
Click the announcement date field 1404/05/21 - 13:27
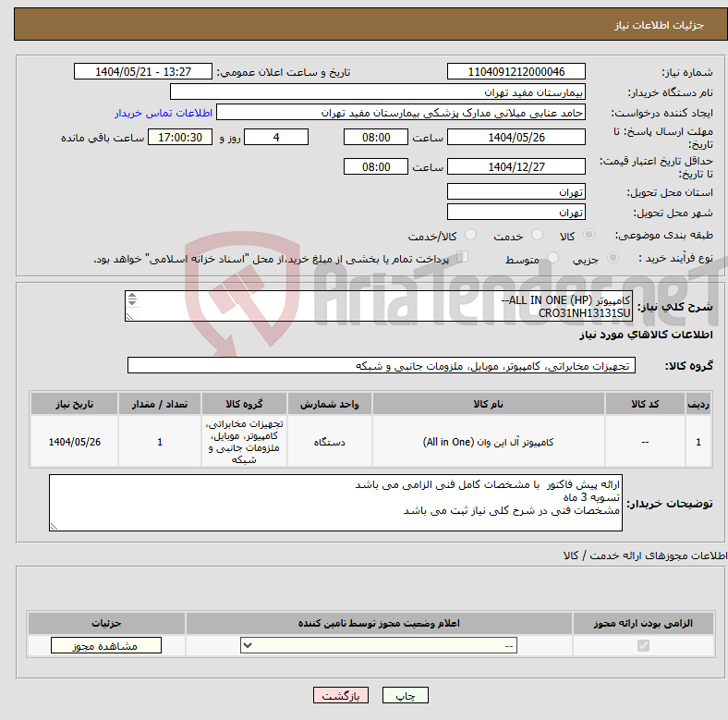[143, 71]
